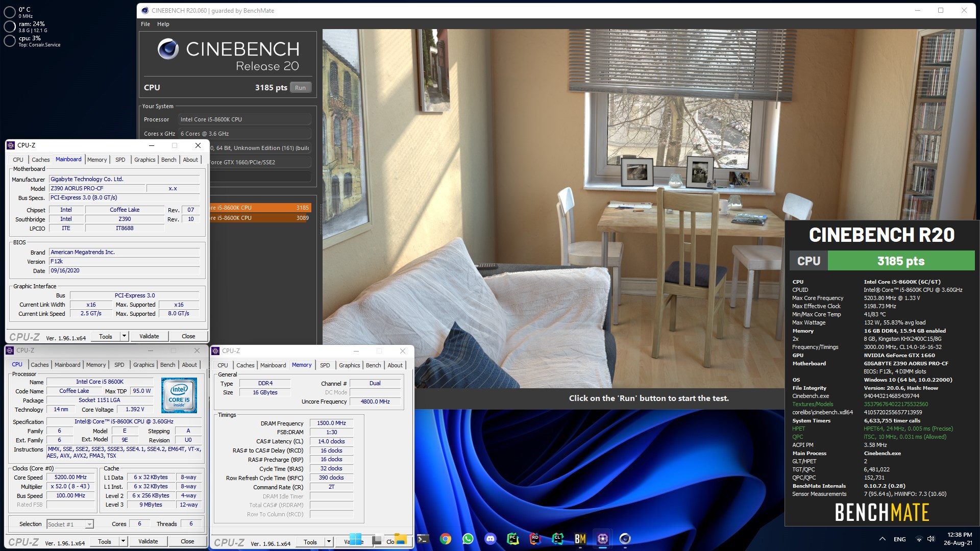Click the ENG language indicator
Screen dimensions: 980x551
900,539
